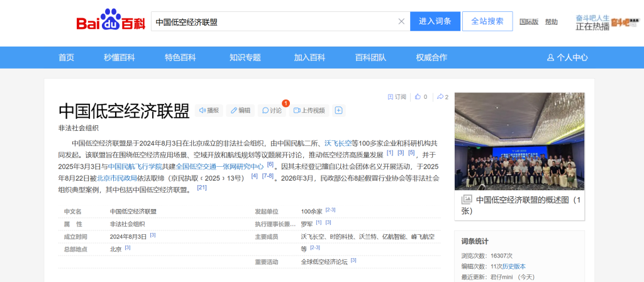Image resolution: width=644 pixels, height=282 pixels.
Task: Follow the 沃飞长空 hyperlink
Action: click(x=338, y=143)
